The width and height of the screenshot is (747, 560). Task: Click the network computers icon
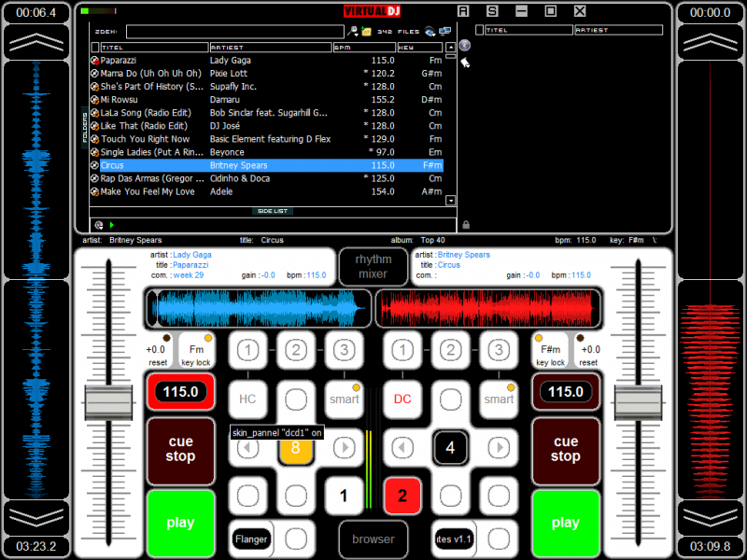click(x=445, y=32)
